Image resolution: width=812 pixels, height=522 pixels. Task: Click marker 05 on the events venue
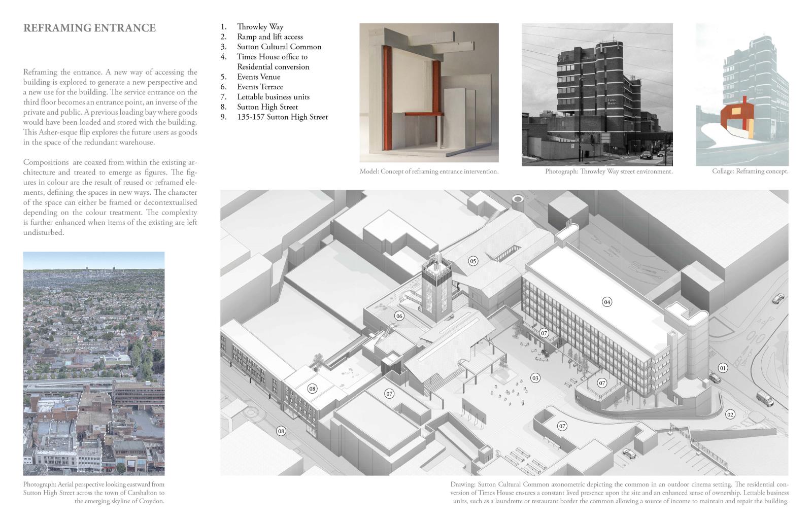(473, 261)
